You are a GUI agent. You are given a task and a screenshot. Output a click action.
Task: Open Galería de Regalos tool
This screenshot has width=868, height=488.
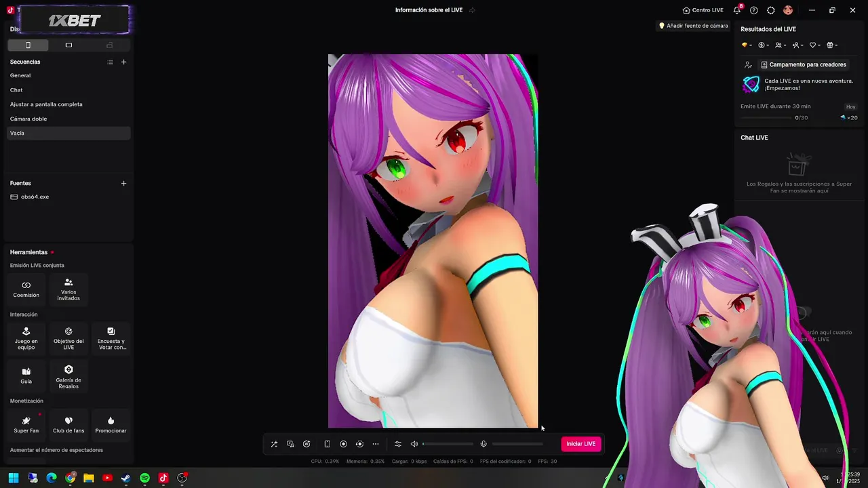pos(68,377)
